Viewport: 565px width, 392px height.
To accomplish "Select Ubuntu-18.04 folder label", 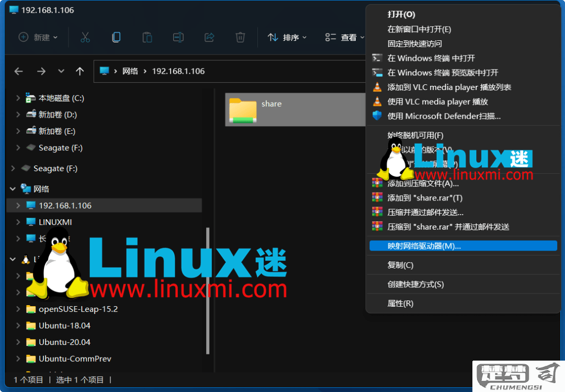I will coord(64,326).
